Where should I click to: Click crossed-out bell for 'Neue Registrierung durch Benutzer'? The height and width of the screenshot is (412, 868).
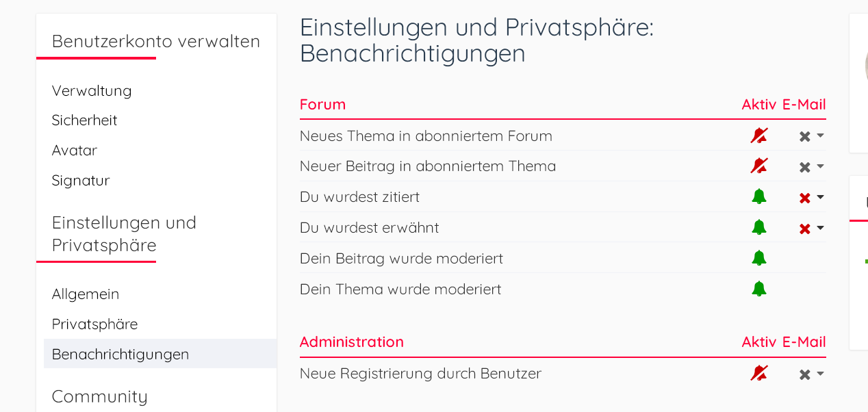(x=758, y=373)
